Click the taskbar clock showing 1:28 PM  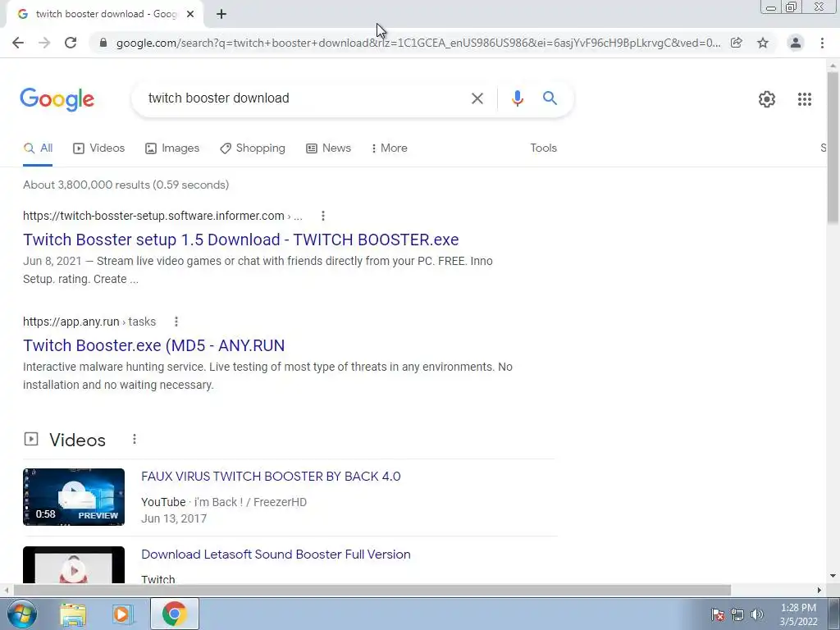(x=798, y=614)
